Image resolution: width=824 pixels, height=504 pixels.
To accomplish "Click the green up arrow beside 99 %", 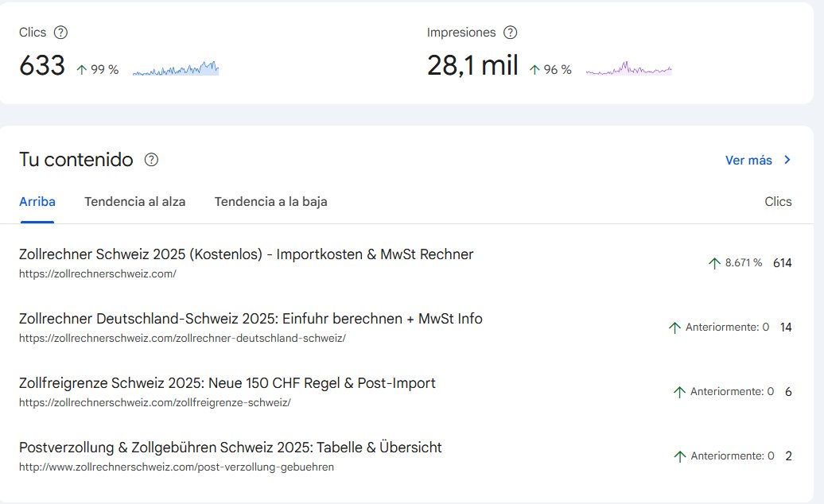I will click(x=84, y=70).
